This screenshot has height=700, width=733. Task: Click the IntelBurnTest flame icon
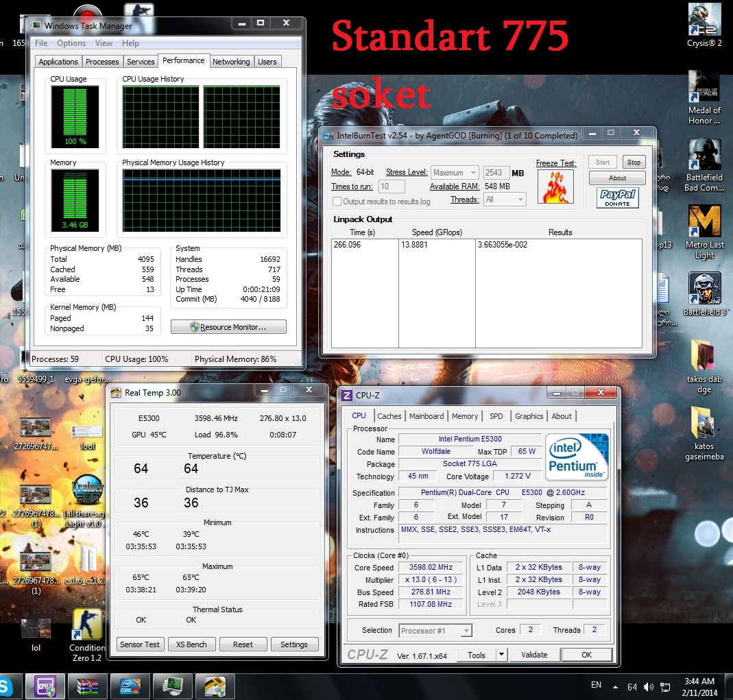(x=555, y=187)
